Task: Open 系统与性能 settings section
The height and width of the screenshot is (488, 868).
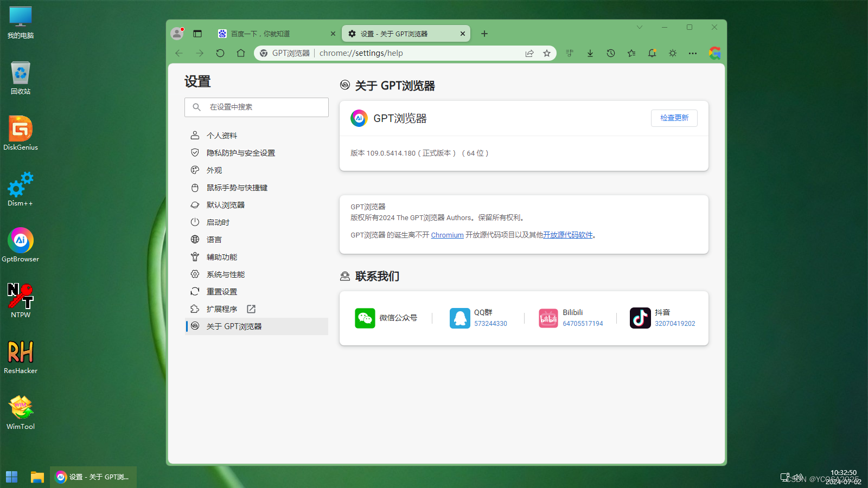Action: tap(257, 274)
